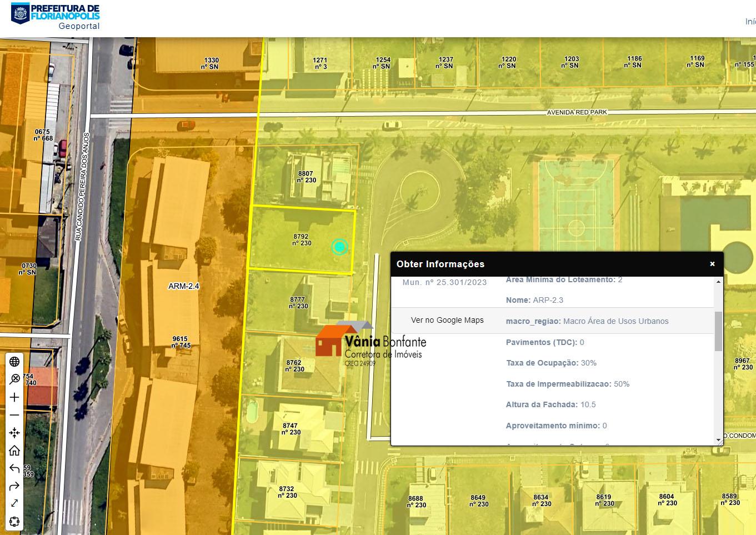Click the Início menu item
Screen dimensions: 756x535
(750, 22)
